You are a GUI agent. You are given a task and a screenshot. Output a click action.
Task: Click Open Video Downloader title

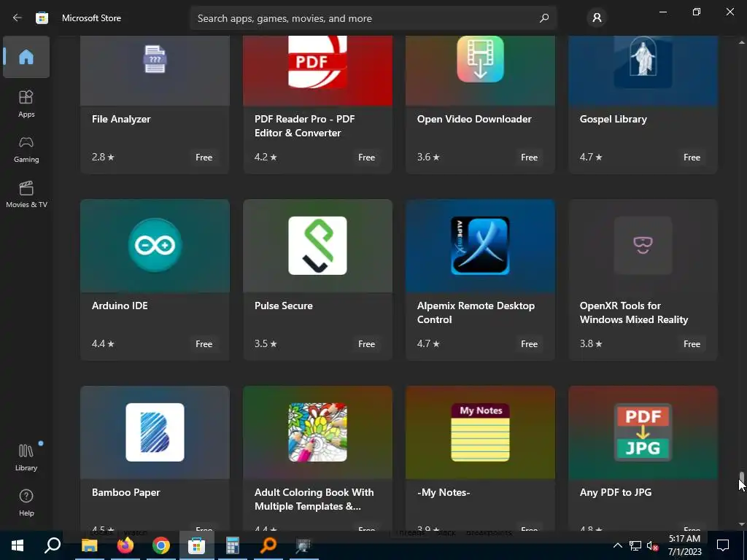coord(474,119)
